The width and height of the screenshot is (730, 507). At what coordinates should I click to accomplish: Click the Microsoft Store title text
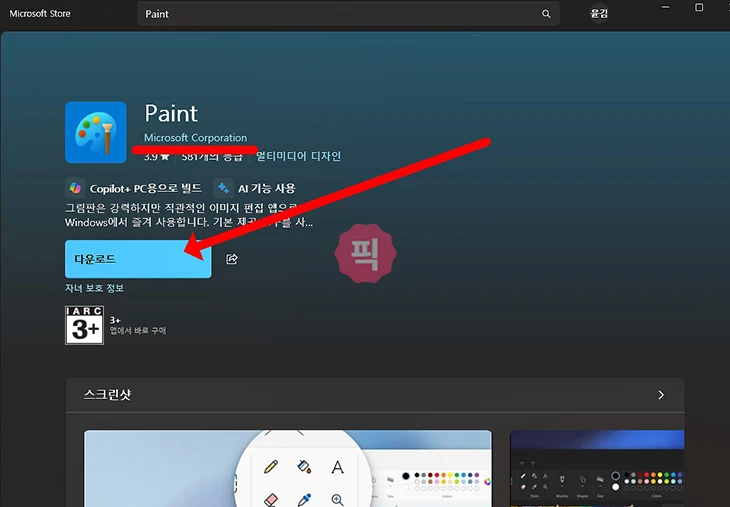coord(40,14)
